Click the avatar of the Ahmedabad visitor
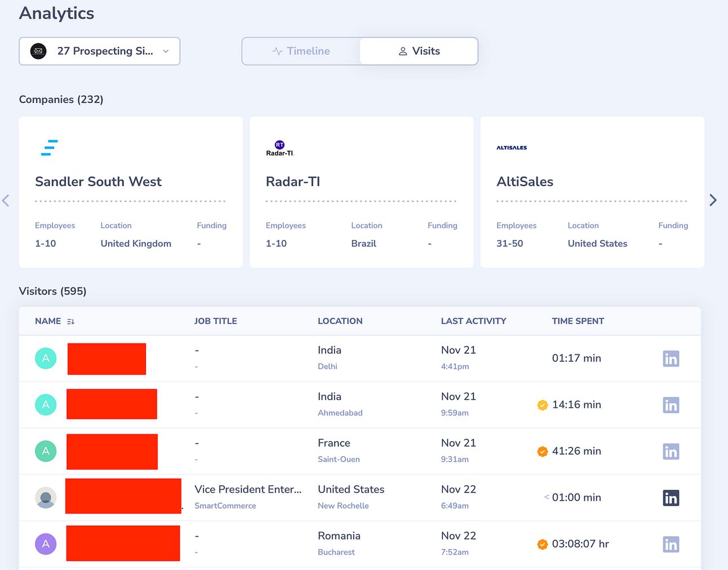The height and width of the screenshot is (570, 728). tap(46, 404)
